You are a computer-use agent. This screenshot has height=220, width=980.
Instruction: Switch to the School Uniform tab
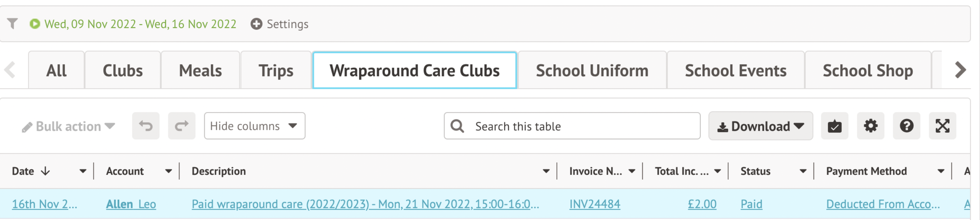click(592, 71)
